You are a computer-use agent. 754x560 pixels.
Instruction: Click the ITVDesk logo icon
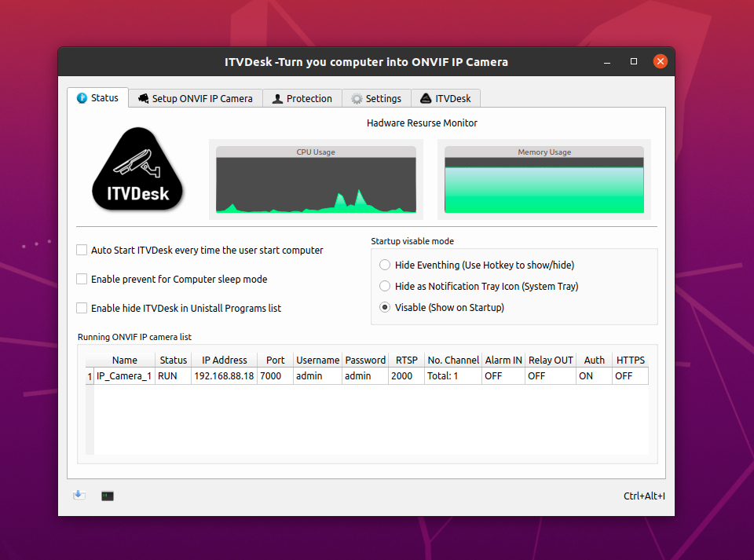coord(137,168)
